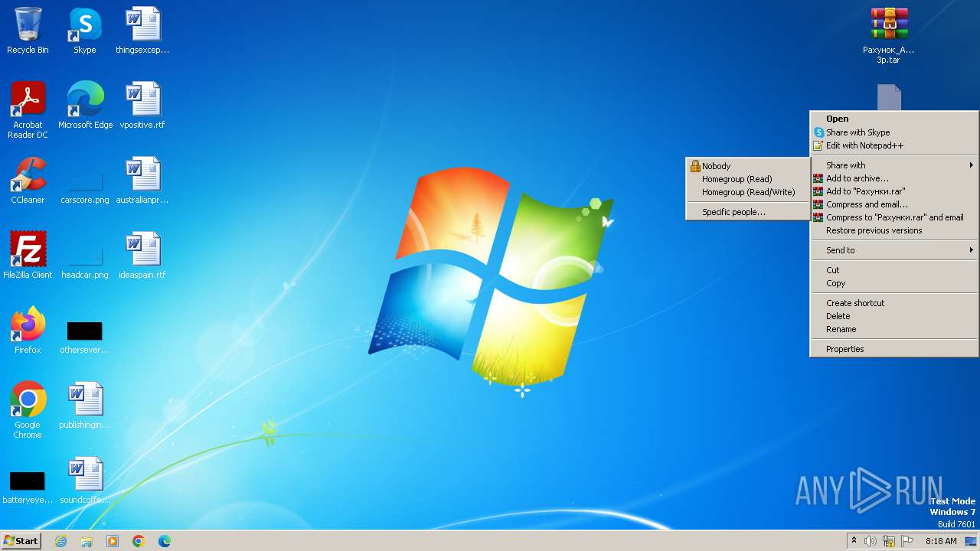Image resolution: width=980 pixels, height=551 pixels.
Task: Choose Edit with Notepad++
Action: pyautogui.click(x=894, y=145)
